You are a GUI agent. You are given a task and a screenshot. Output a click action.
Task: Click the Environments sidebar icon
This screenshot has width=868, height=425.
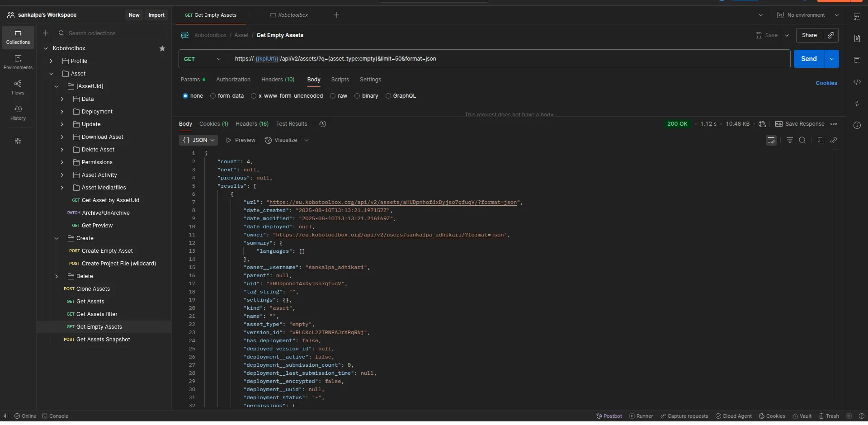pos(18,62)
